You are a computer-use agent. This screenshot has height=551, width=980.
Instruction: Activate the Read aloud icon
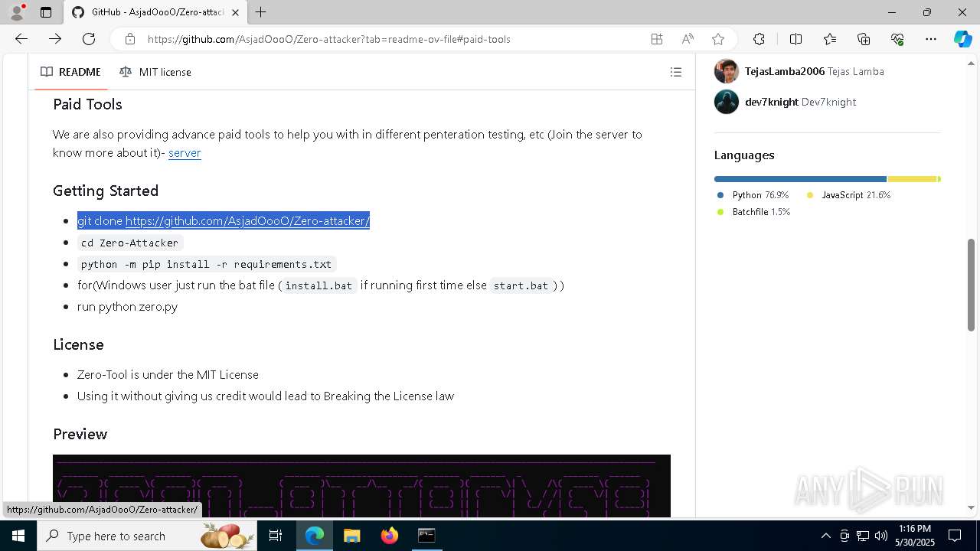688,39
